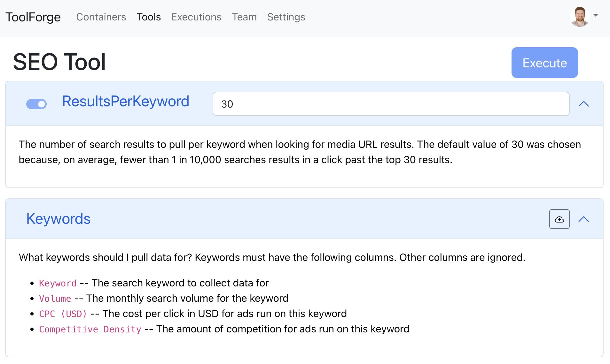
Task: Go to the Executions page
Action: 196,17
